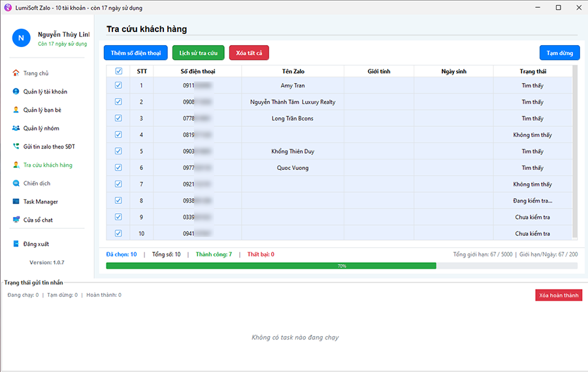The image size is (588, 372).
Task: Click the table's vertical scrollbar
Action: (x=575, y=150)
